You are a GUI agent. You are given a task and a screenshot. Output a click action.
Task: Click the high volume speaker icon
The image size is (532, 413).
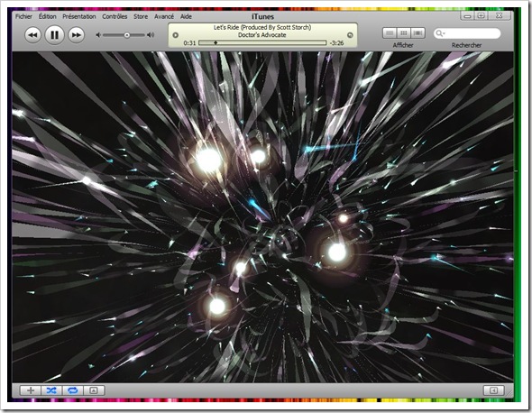(151, 35)
